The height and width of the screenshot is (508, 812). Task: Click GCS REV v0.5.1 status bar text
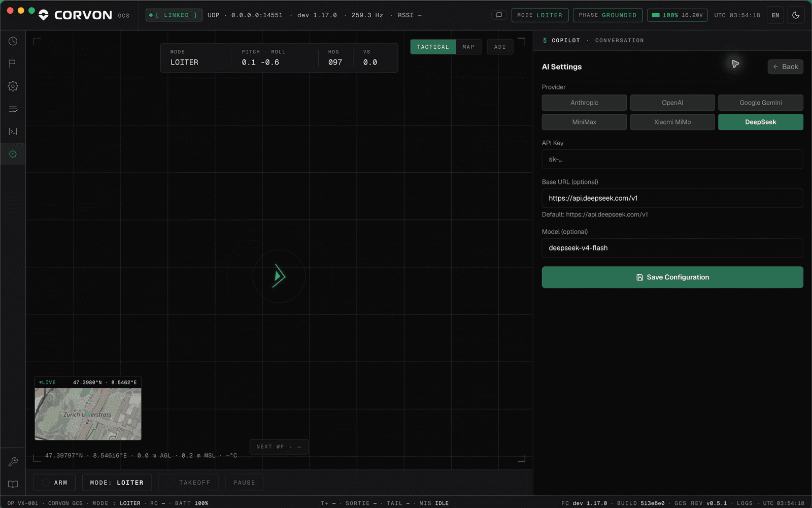700,503
